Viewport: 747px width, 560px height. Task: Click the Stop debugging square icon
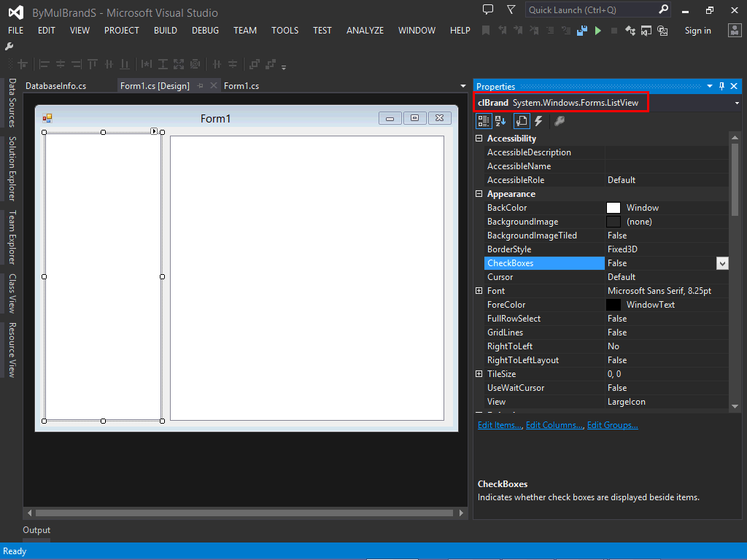coord(614,31)
